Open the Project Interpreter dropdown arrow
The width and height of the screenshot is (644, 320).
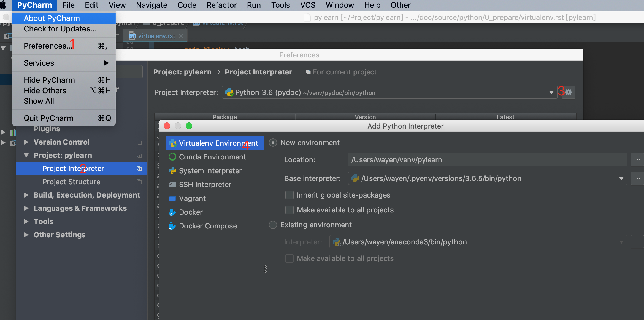(551, 92)
